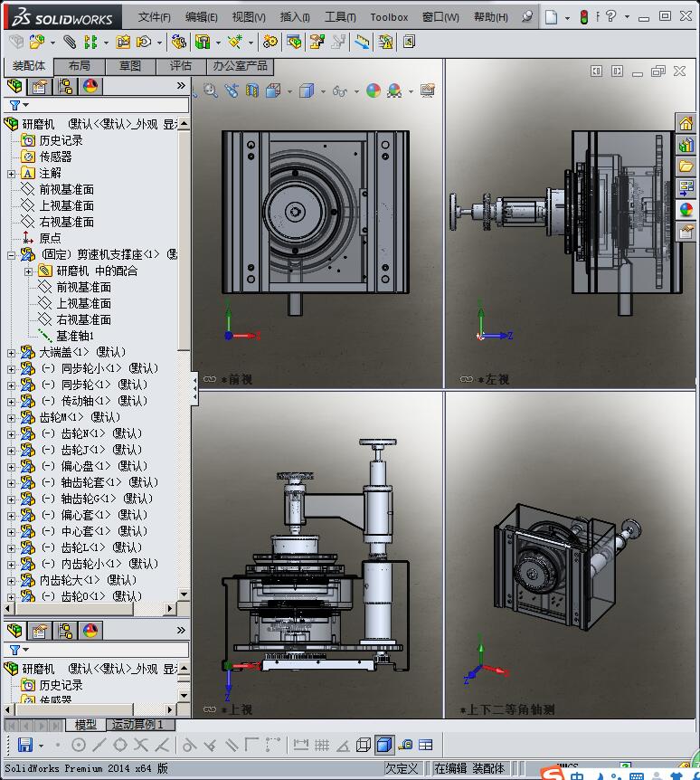Click the Section View icon

pyautogui.click(x=252, y=91)
